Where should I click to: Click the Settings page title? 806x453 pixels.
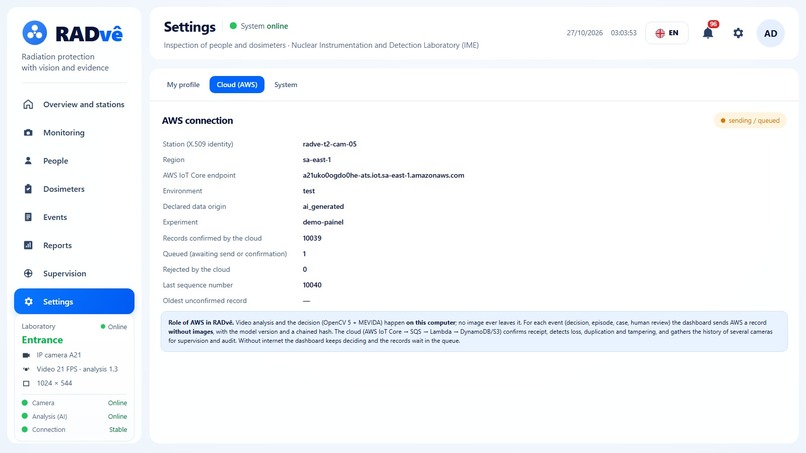pyautogui.click(x=190, y=27)
